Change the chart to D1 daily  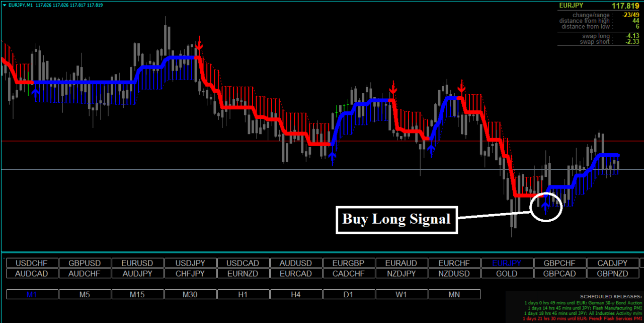tap(349, 294)
